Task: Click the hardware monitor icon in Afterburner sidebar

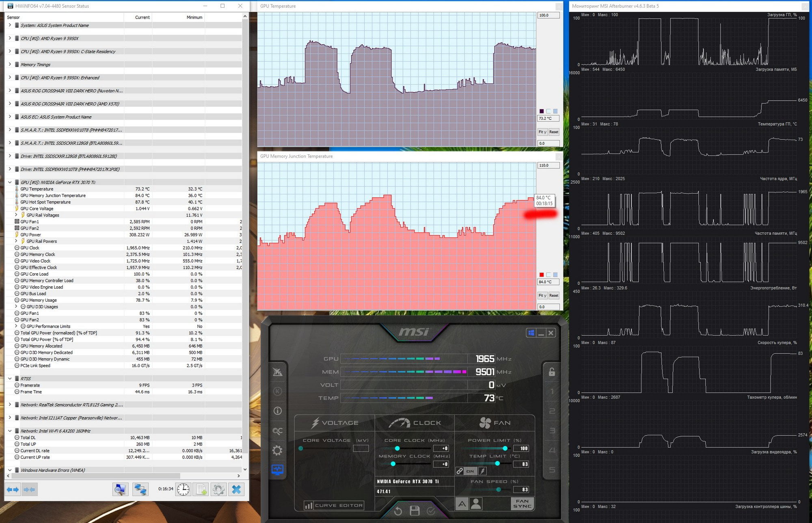Action: 277,470
